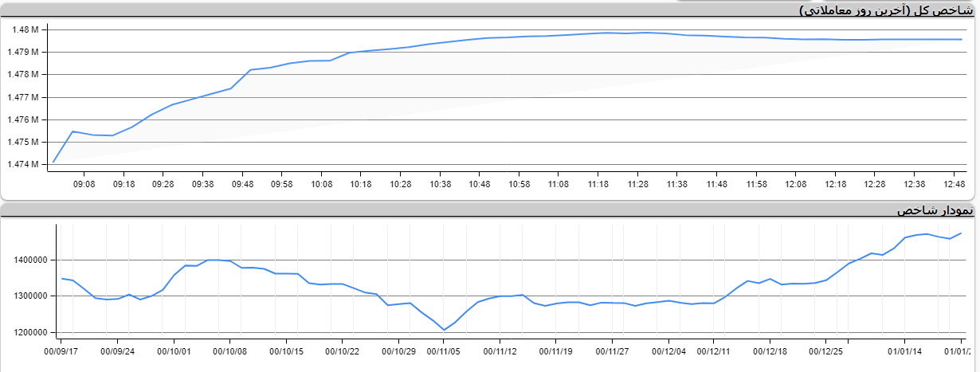Screen dimensions: 980x372
Task: Click the 00/09/17 date axis label
Action: [61, 350]
